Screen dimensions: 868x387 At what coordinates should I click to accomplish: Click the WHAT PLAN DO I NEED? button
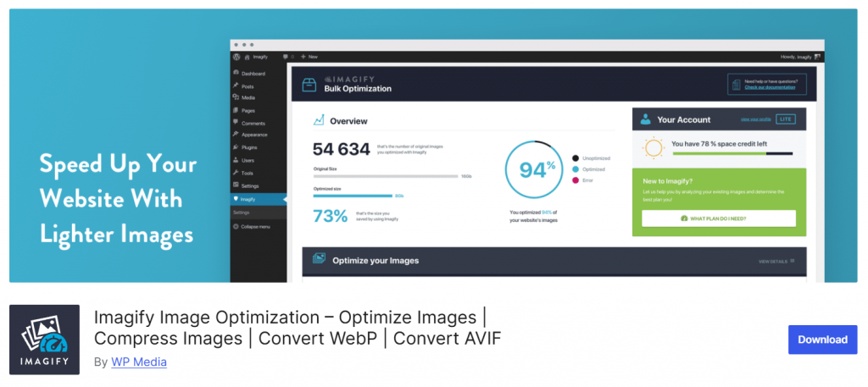[719, 218]
